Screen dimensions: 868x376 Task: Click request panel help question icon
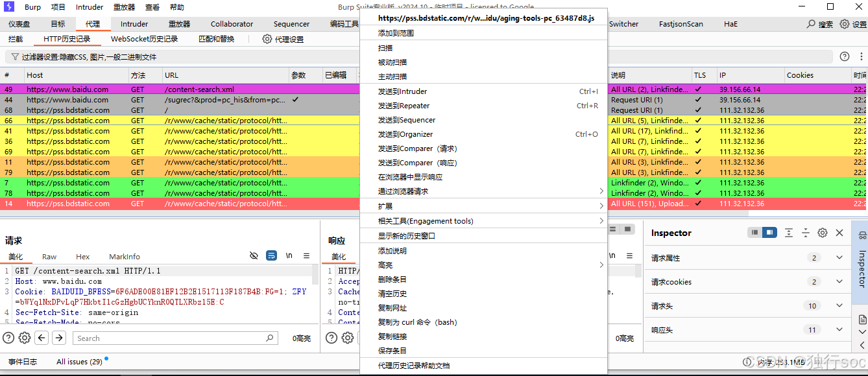[x=8, y=338]
